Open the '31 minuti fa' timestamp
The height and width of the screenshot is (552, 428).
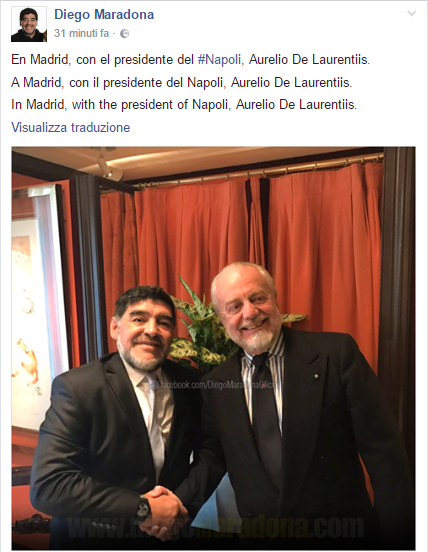click(x=82, y=33)
